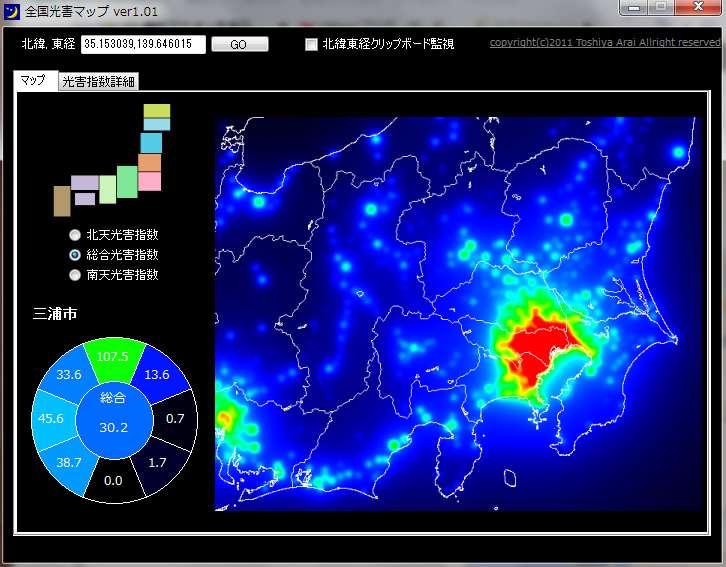Click the 33.6 chart sector

(68, 374)
